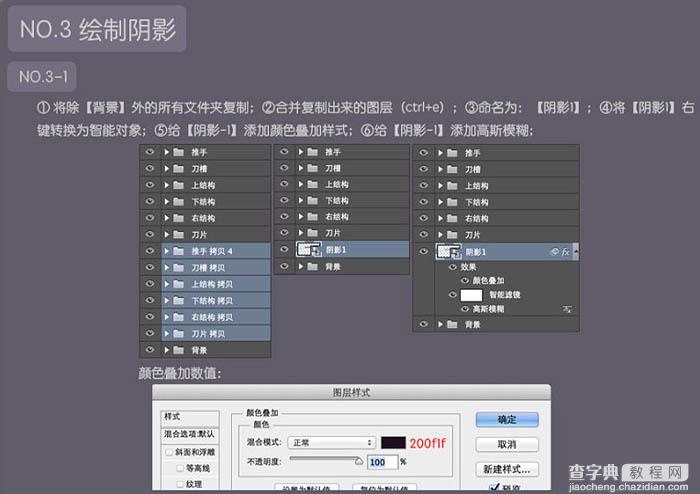Viewport: 700px width, 494px height.
Task: Expand the 刀片 拷贝 folder
Action: tap(167, 334)
